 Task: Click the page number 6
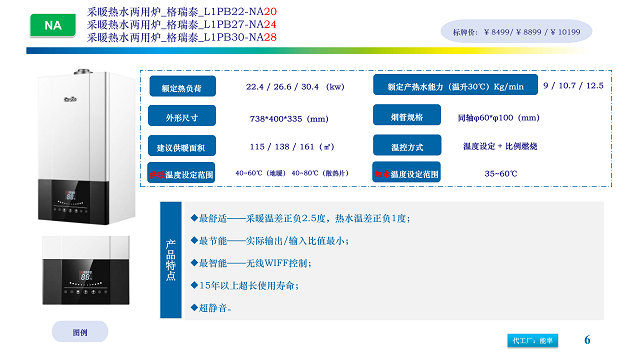point(587,340)
